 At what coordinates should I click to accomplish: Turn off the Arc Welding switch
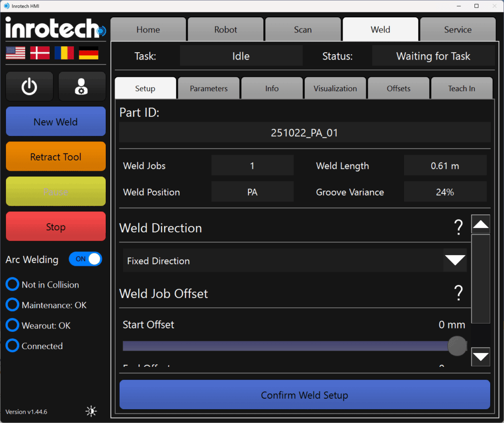(x=86, y=259)
